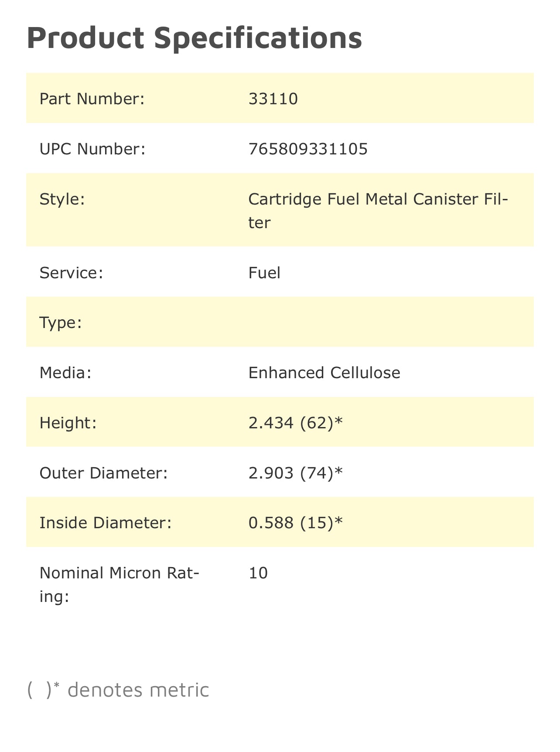This screenshot has width=560, height=752.
Task: Click the Media row label
Action: 65,373
